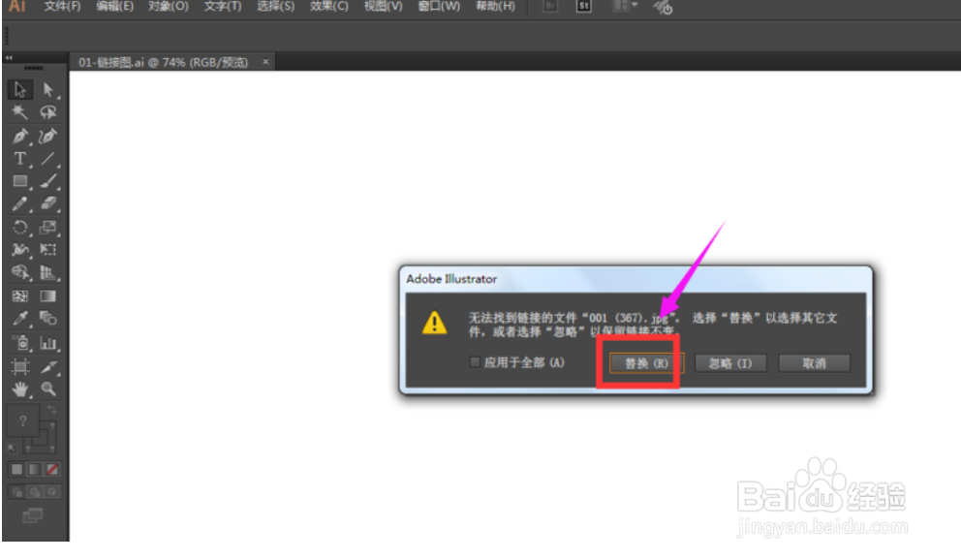Pick the Artboard tool
Screen dimensions: 961x560
click(19, 366)
